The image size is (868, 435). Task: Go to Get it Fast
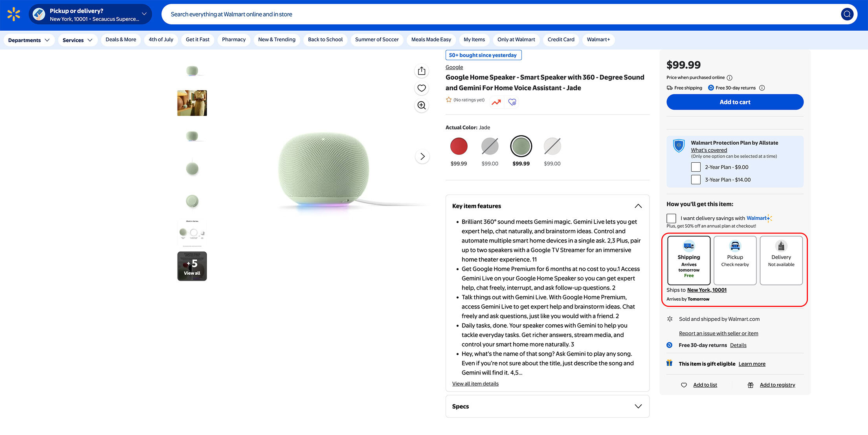pyautogui.click(x=198, y=40)
